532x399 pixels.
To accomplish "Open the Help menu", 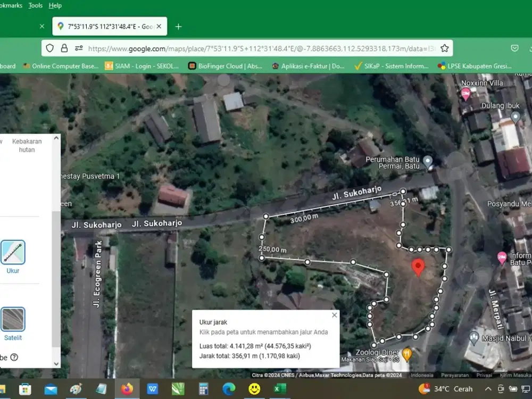I will [55, 5].
